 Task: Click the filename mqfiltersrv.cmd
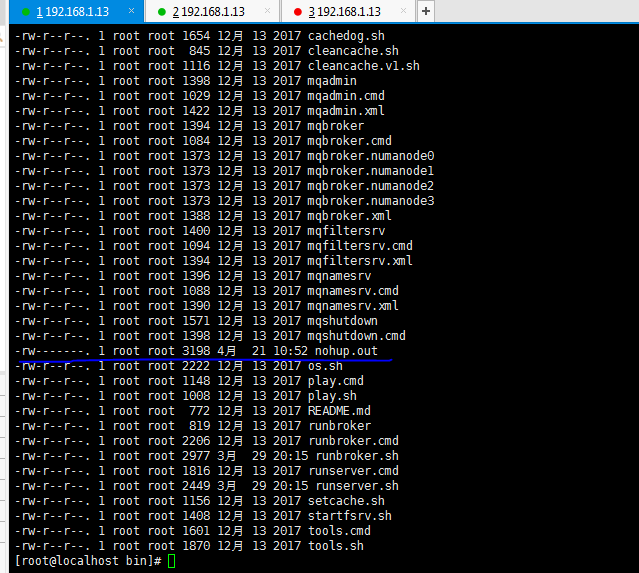click(360, 246)
